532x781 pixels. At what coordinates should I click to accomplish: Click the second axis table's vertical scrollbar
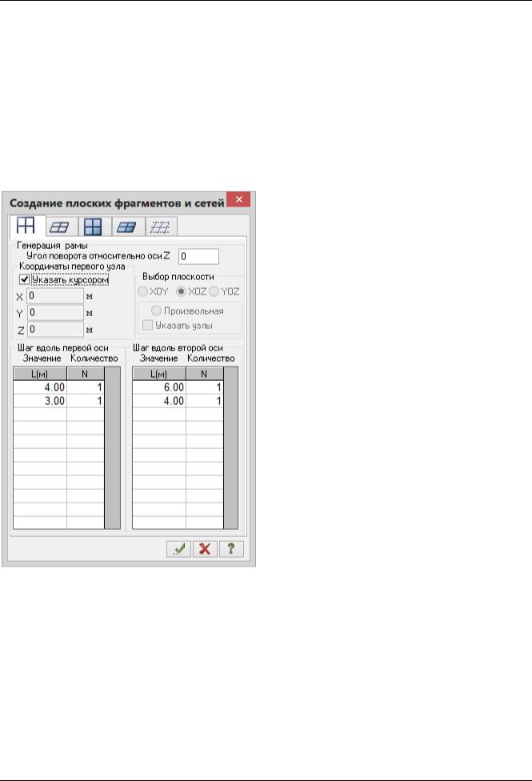coord(230,448)
